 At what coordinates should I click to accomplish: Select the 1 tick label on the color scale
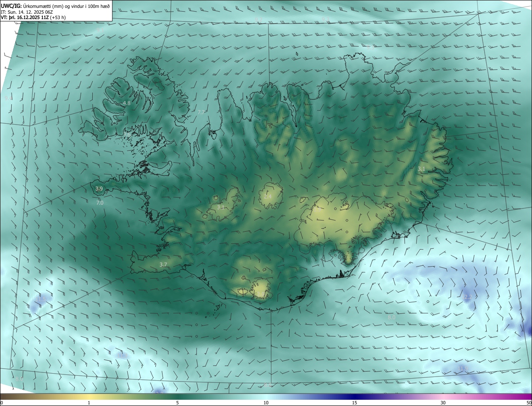coord(89,403)
